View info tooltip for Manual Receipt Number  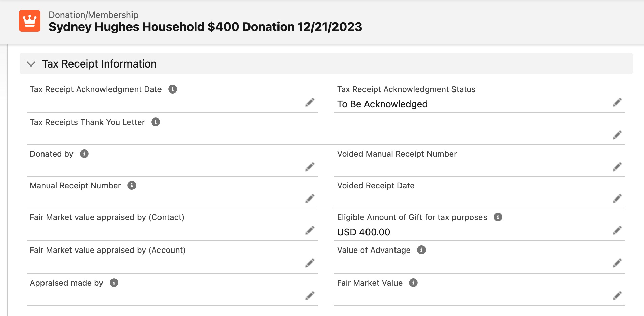pyautogui.click(x=131, y=185)
